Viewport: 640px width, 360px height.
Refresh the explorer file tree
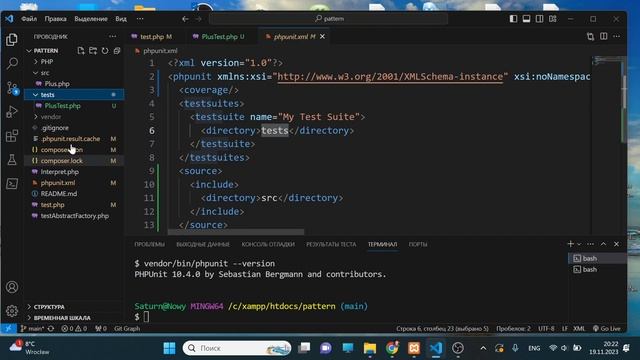(x=105, y=51)
